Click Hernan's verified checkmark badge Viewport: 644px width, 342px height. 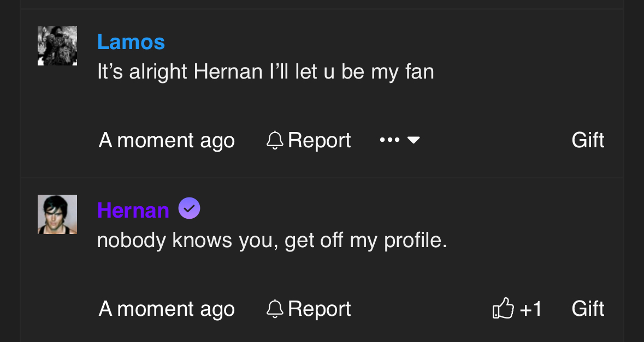[x=190, y=208]
